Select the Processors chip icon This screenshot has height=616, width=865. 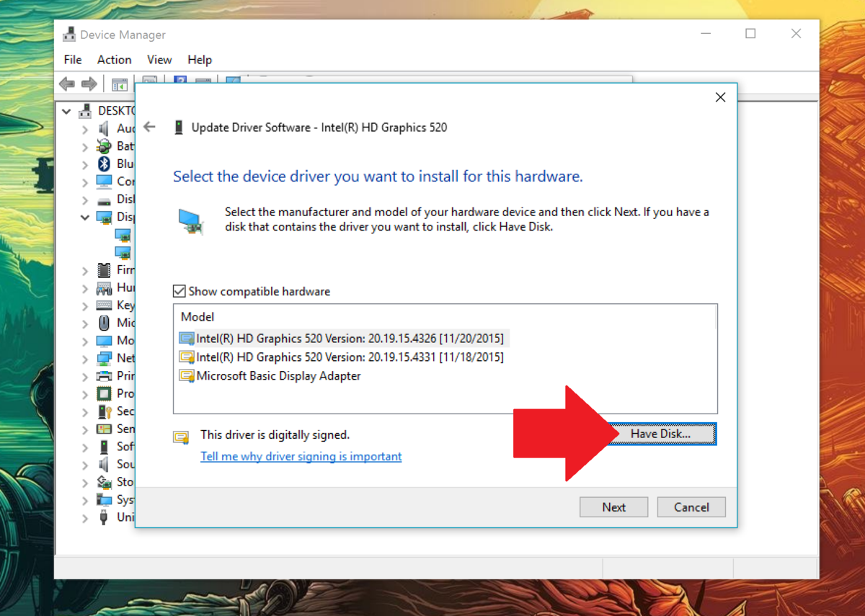tap(105, 393)
